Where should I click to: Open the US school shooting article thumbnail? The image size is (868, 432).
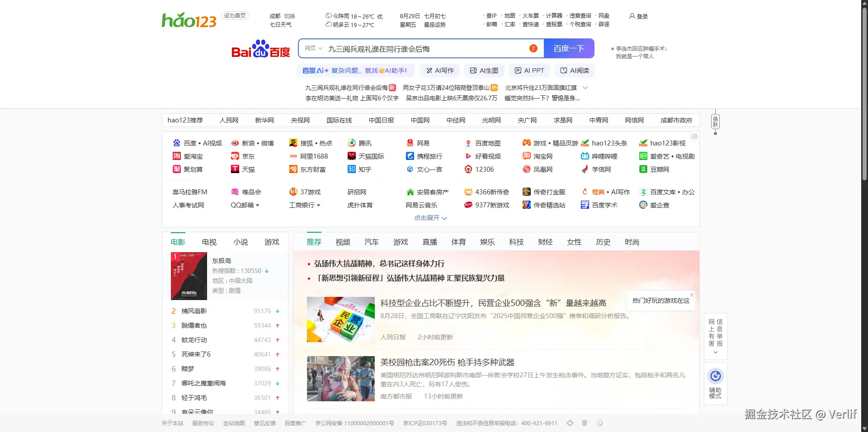click(x=341, y=379)
